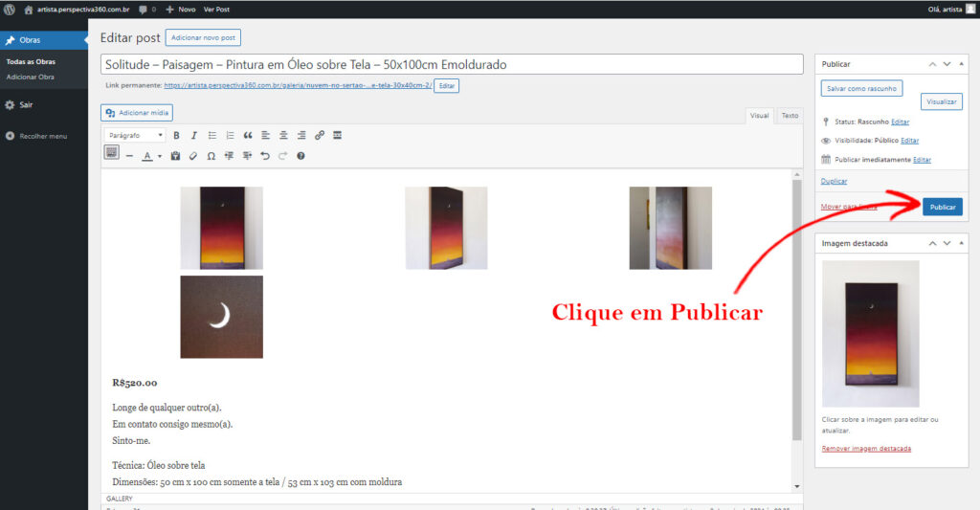This screenshot has height=510, width=980.
Task: Click the Remover imagem destacada link
Action: click(866, 449)
